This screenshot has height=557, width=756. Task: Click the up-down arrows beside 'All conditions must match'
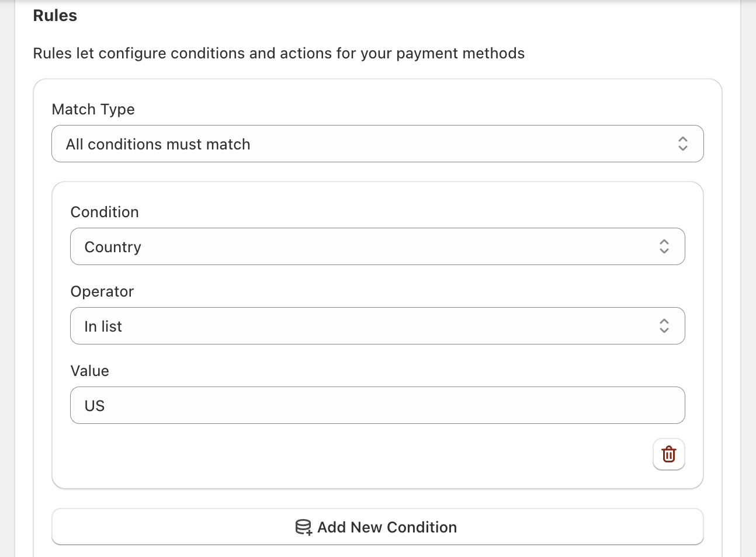click(x=682, y=144)
